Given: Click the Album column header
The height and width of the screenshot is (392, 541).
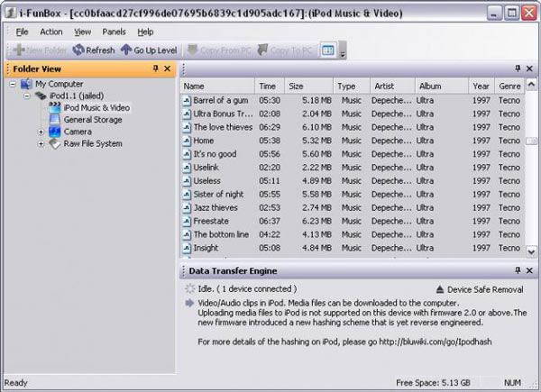Looking at the screenshot, I should (x=442, y=86).
